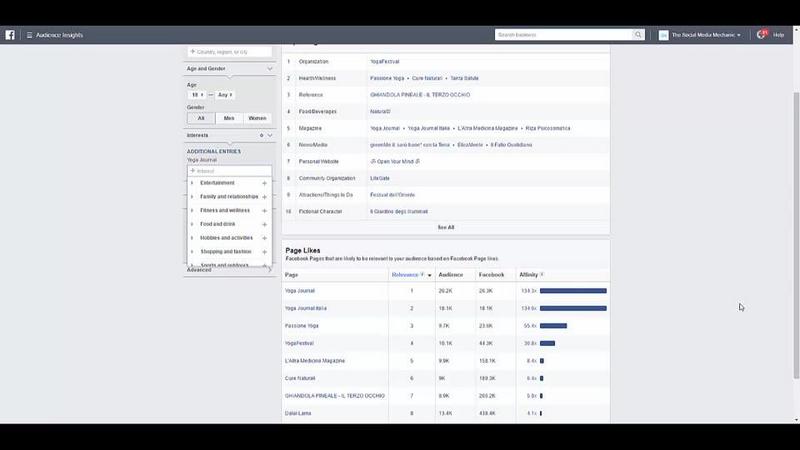Open Cure Naturali link in Page Likes table
The height and width of the screenshot is (450, 800).
(x=300, y=379)
